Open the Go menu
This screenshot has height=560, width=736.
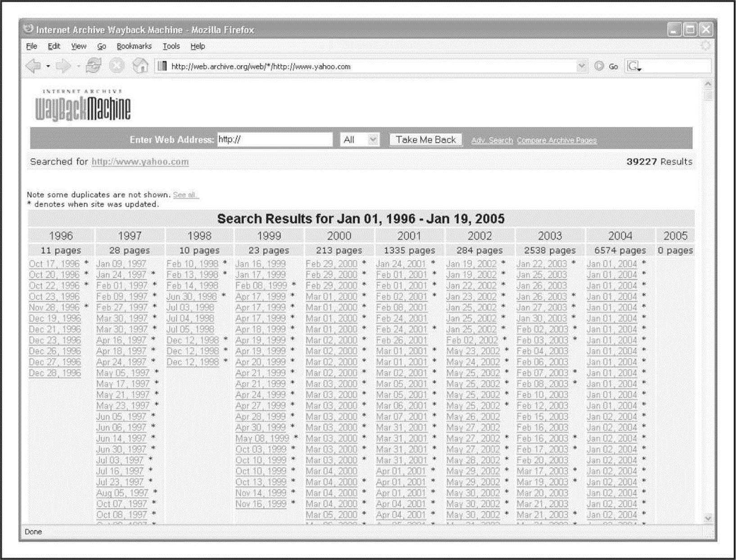click(x=102, y=46)
